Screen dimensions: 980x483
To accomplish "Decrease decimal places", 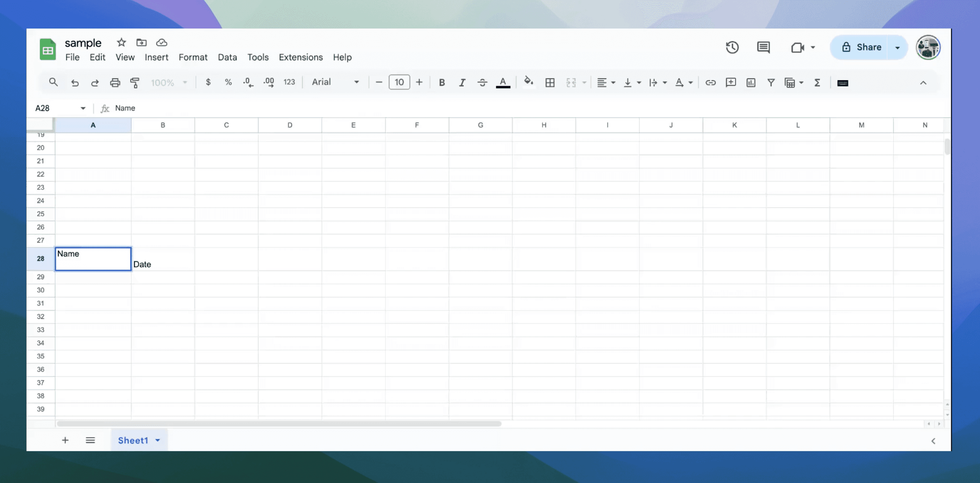I will point(248,82).
